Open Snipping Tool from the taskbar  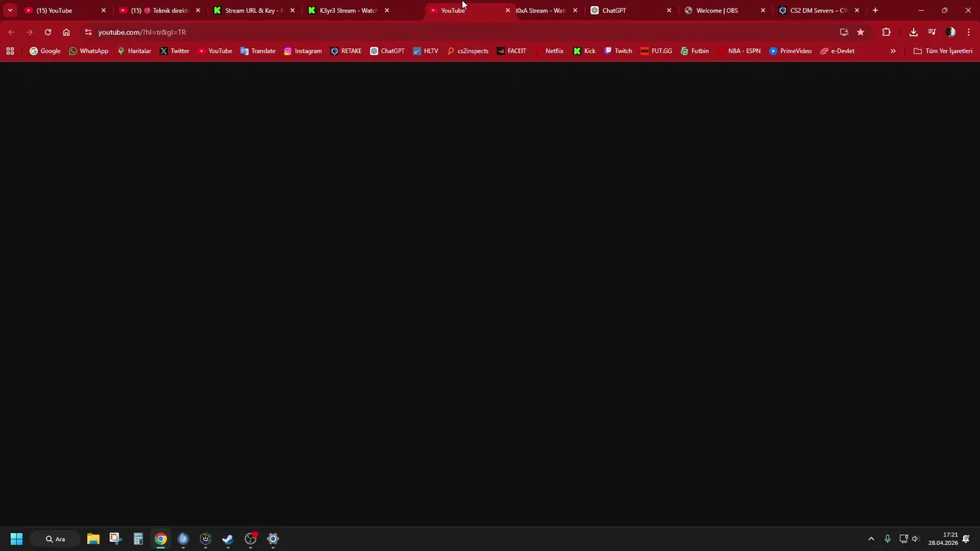pyautogui.click(x=115, y=539)
